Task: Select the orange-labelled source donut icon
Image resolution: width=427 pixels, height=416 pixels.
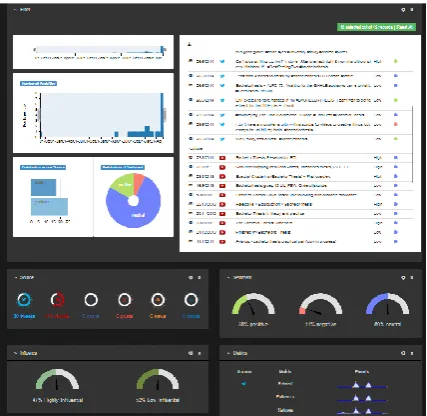Action: click(x=158, y=300)
